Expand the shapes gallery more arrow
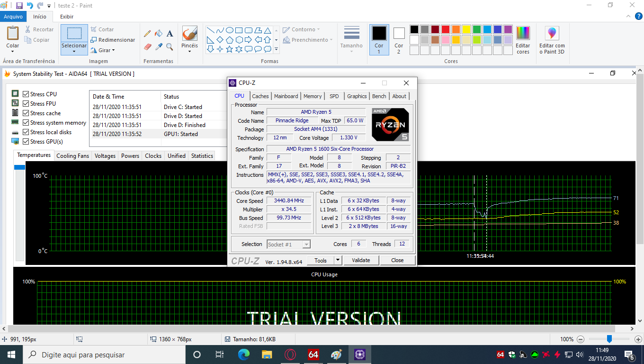Viewport: 644px width, 364px height. click(276, 49)
